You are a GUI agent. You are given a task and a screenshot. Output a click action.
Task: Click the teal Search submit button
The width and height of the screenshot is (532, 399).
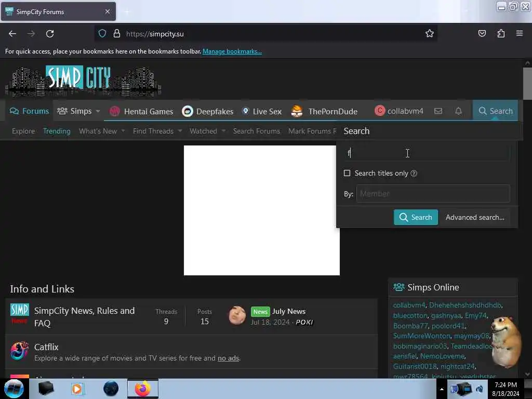(416, 217)
